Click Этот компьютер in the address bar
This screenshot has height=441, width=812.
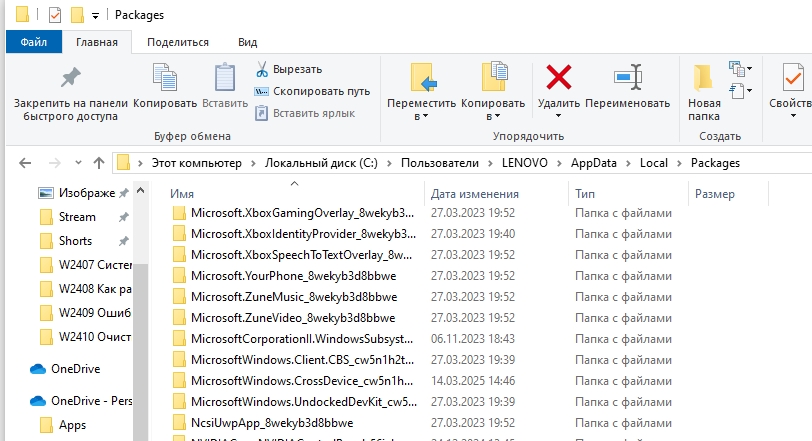[x=196, y=163]
